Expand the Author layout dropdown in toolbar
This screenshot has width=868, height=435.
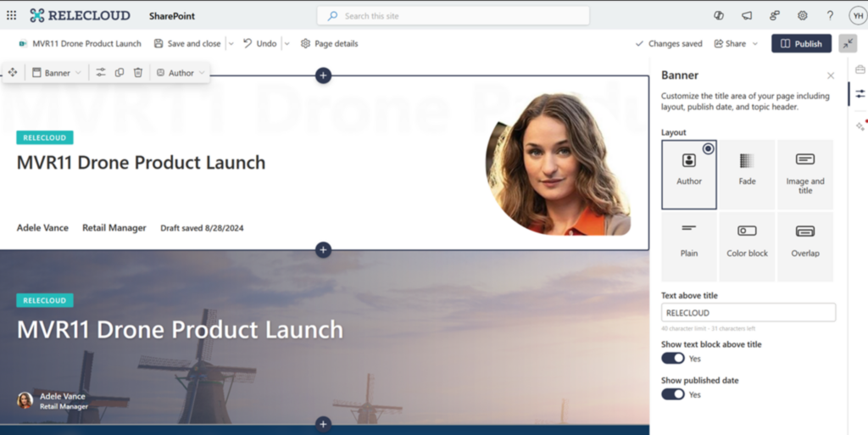[181, 73]
